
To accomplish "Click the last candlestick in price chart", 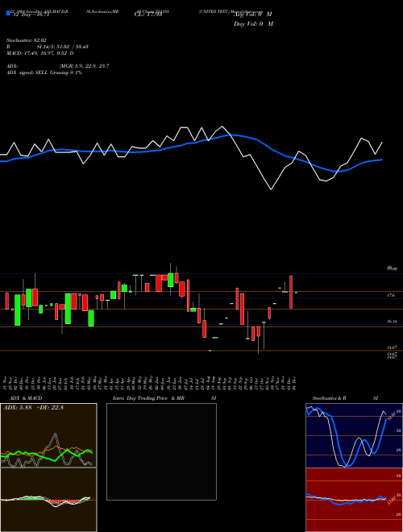I will coord(296,293).
